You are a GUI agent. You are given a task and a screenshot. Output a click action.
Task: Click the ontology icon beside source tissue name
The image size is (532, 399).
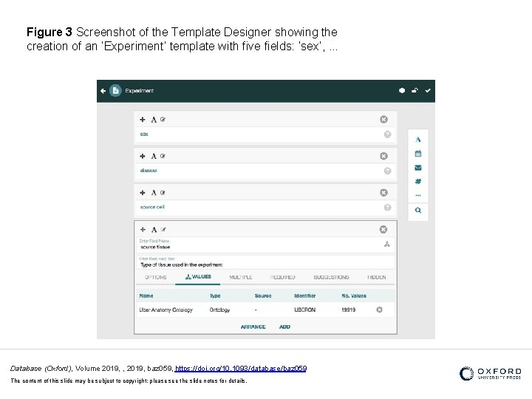coord(386,244)
